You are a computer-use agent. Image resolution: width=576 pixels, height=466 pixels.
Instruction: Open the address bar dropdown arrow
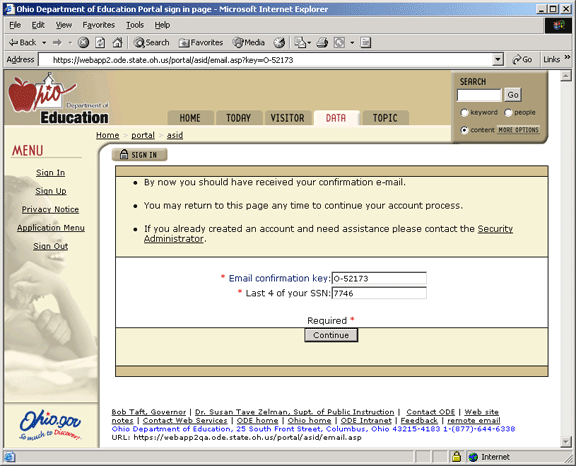tap(498, 59)
